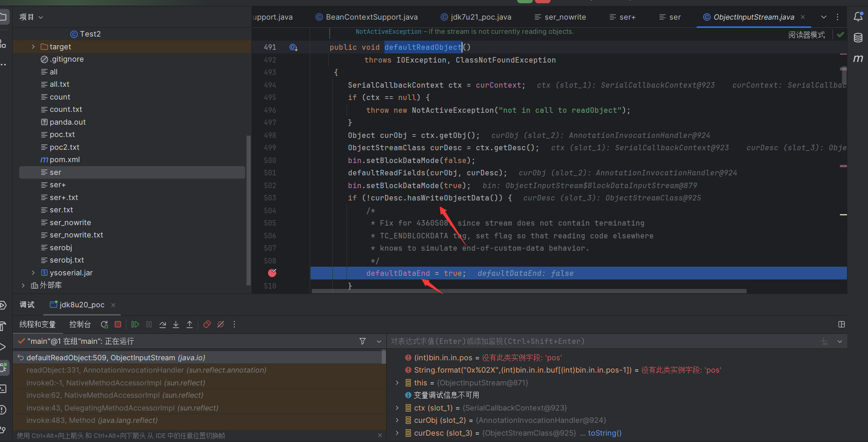868x442 pixels.
Task: Click the green inspections checkmark widget
Action: 841,35
